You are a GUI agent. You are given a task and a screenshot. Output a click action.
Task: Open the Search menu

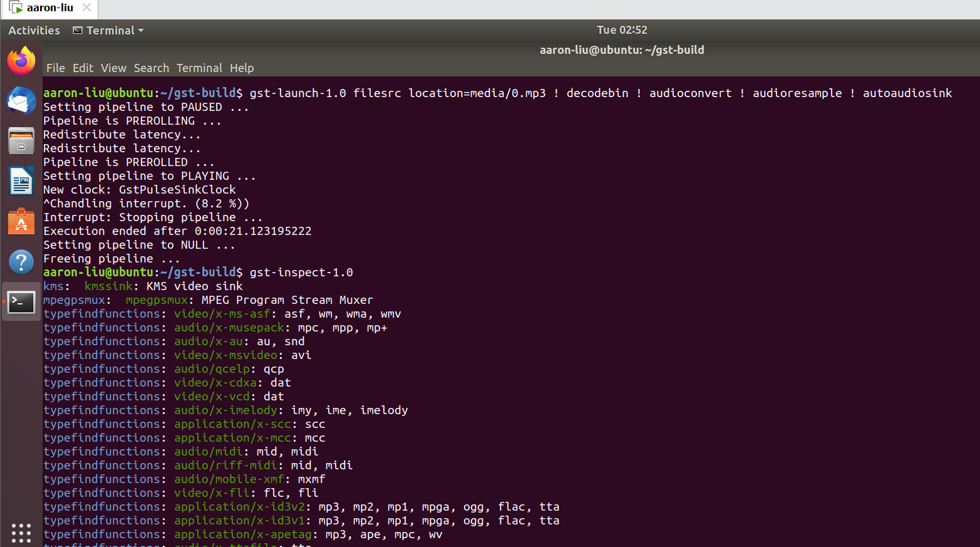[x=152, y=68]
